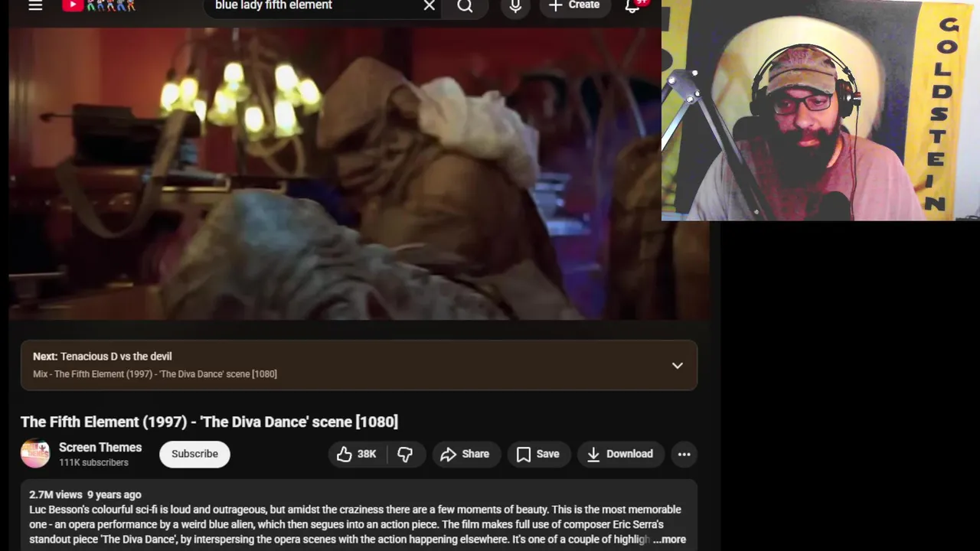Expand the Next queue chevron
Viewport: 980px width, 551px height.
click(x=678, y=365)
